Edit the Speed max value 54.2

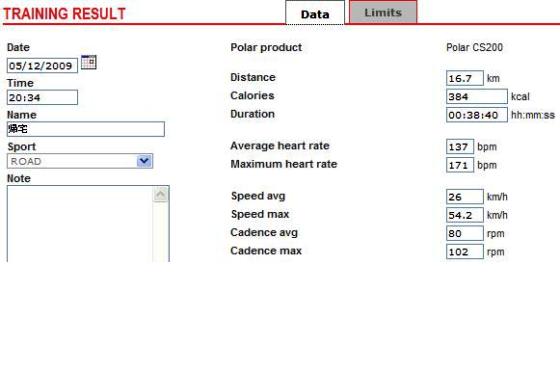point(465,215)
